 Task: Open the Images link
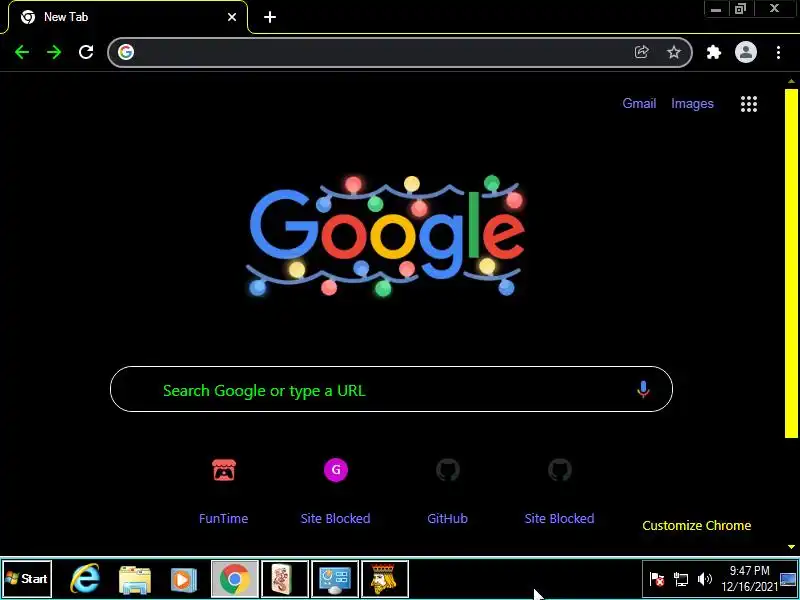click(692, 104)
